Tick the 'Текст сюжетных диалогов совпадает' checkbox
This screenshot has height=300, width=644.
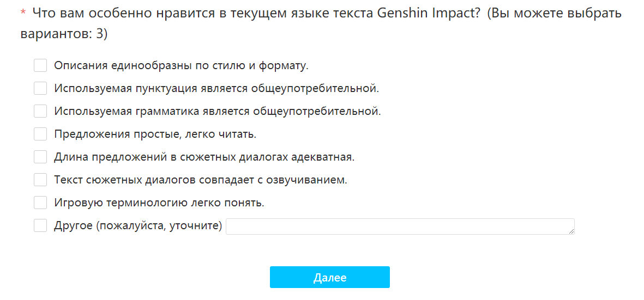click(x=40, y=180)
